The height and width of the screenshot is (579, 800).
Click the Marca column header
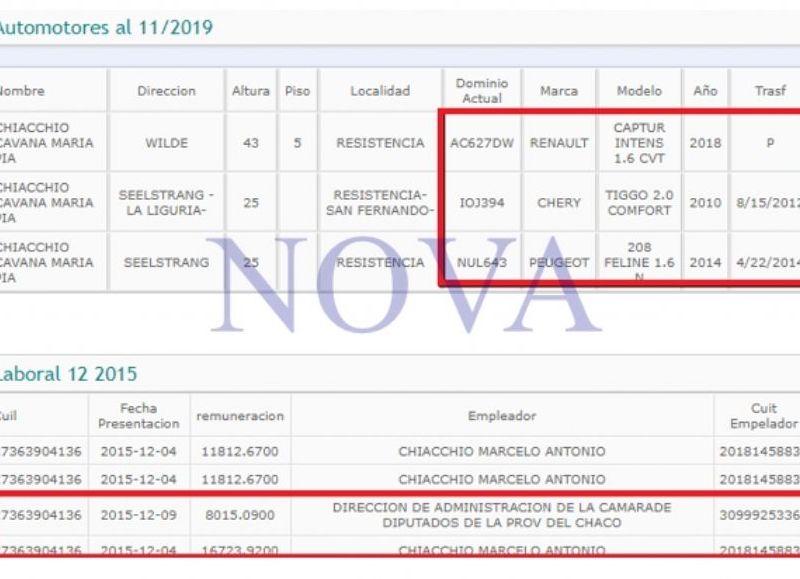[x=558, y=91]
